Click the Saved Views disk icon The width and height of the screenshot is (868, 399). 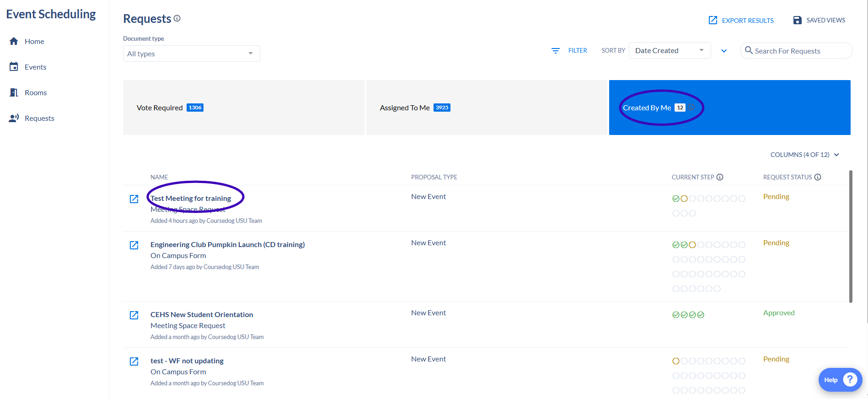[x=797, y=20]
